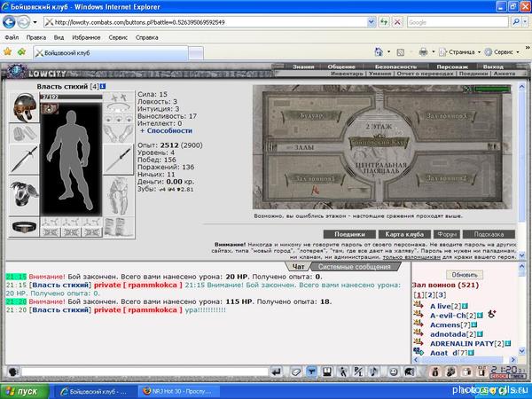The height and width of the screenshot is (399, 532).
Task: Click the Internet Explorer back button
Action: [9, 22]
